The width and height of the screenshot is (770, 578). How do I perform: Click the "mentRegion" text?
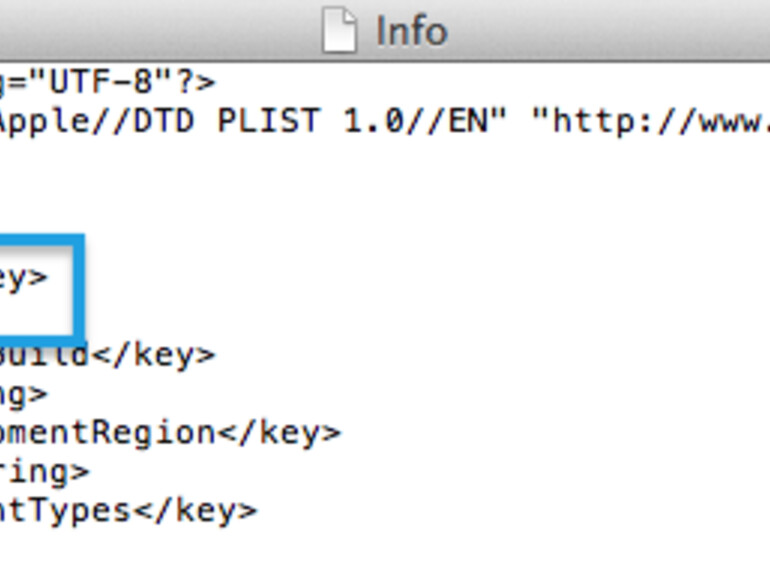(108, 432)
